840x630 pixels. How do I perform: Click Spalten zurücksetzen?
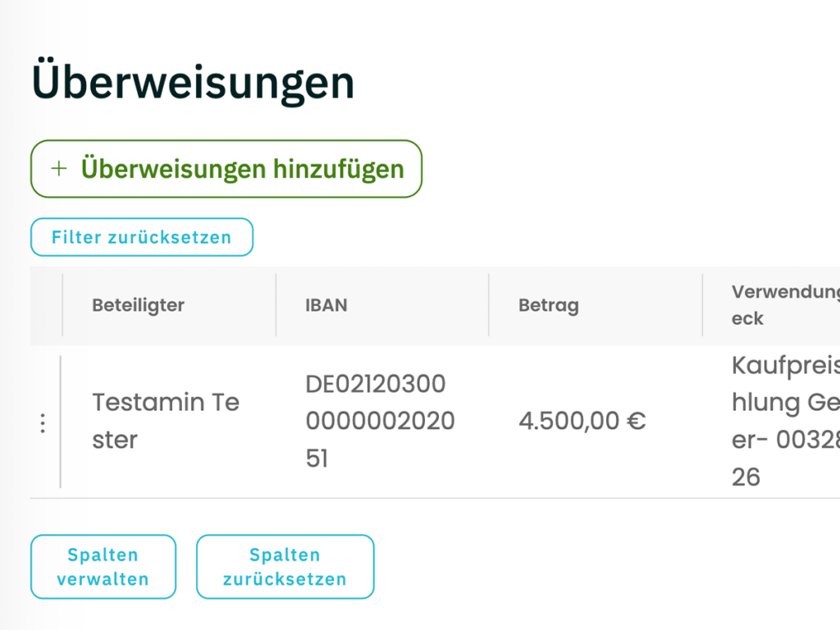(x=285, y=566)
